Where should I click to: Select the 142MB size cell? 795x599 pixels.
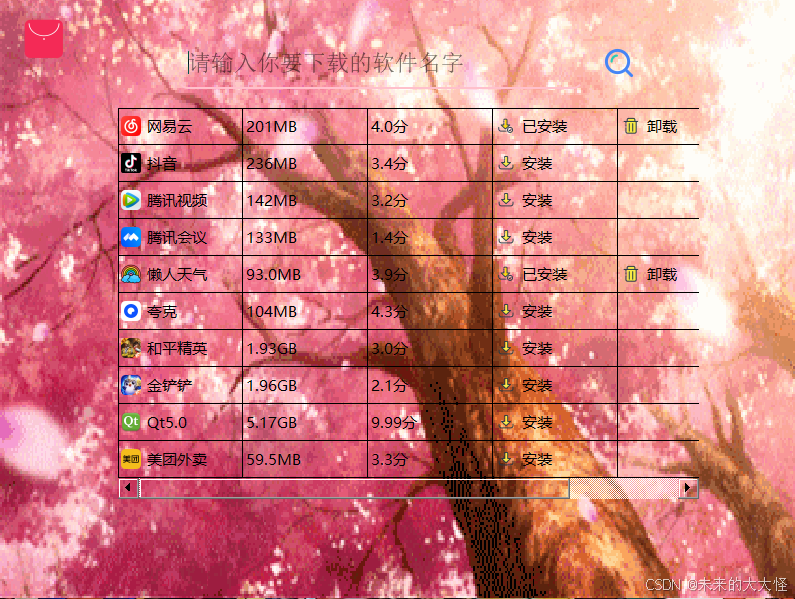coord(305,200)
